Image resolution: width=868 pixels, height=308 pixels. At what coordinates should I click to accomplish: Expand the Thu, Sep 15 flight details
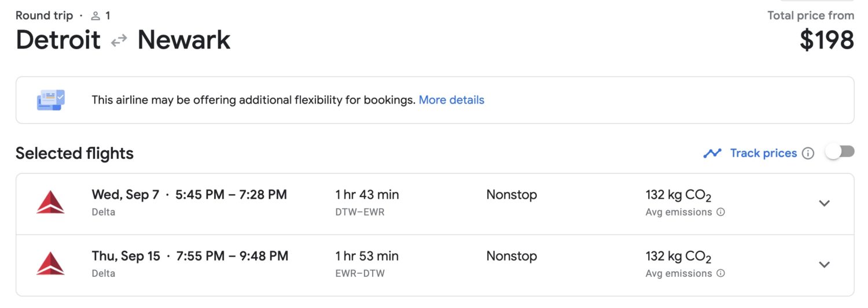click(x=825, y=265)
